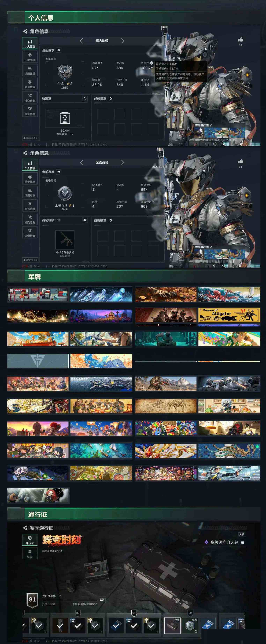The width and height of the screenshot is (266, 644).
Task: Click 每分钟得分 value 969
Action: (x=144, y=207)
